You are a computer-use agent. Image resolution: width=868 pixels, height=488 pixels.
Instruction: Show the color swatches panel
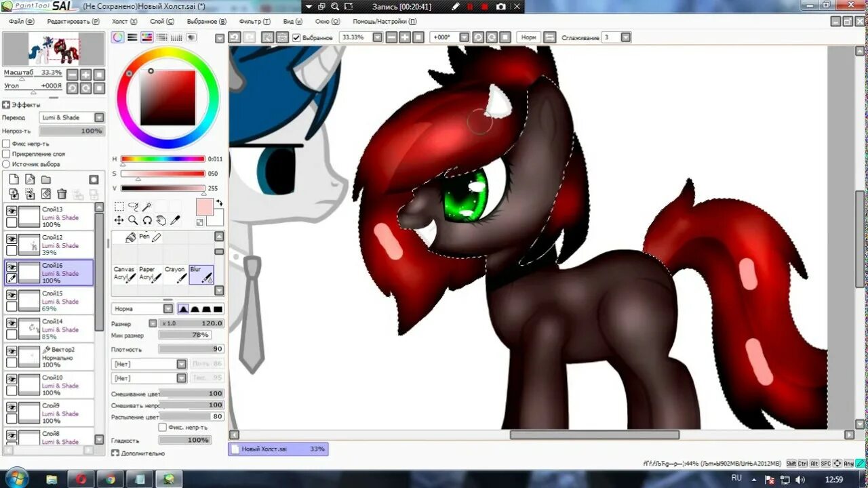pos(177,37)
